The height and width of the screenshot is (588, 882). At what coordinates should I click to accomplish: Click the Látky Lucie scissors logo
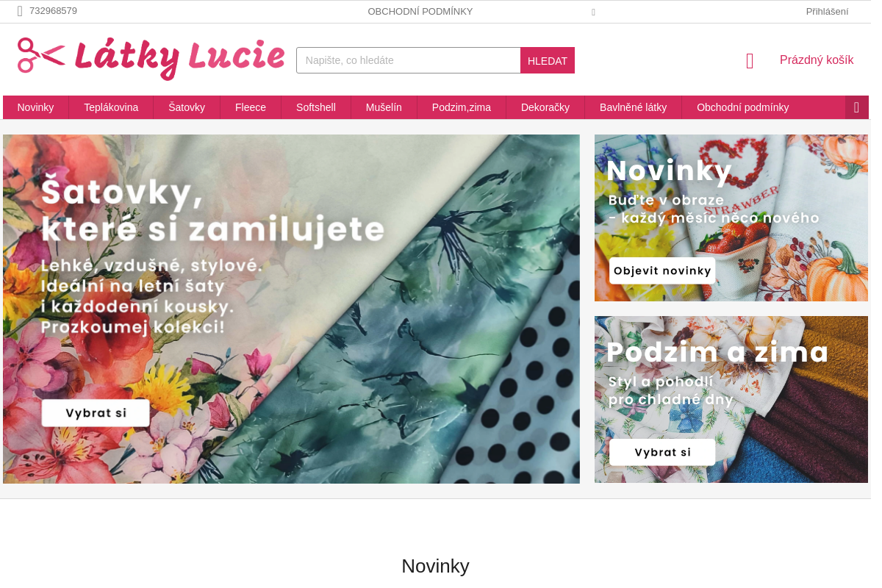pos(151,58)
